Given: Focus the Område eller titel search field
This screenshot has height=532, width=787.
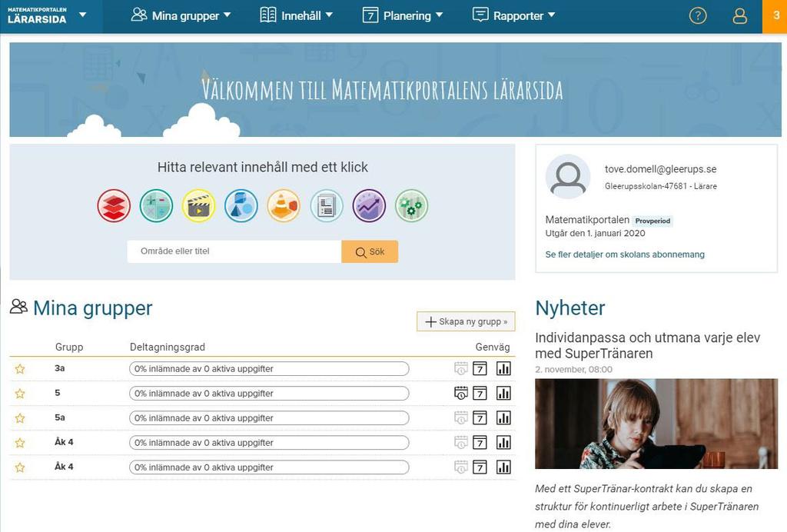Looking at the screenshot, I should click(234, 251).
